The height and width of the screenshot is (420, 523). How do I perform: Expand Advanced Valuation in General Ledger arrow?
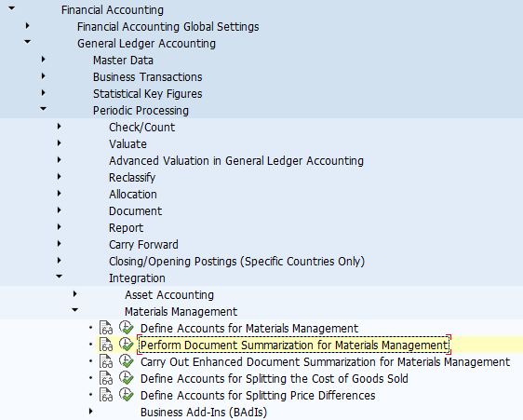(x=60, y=159)
